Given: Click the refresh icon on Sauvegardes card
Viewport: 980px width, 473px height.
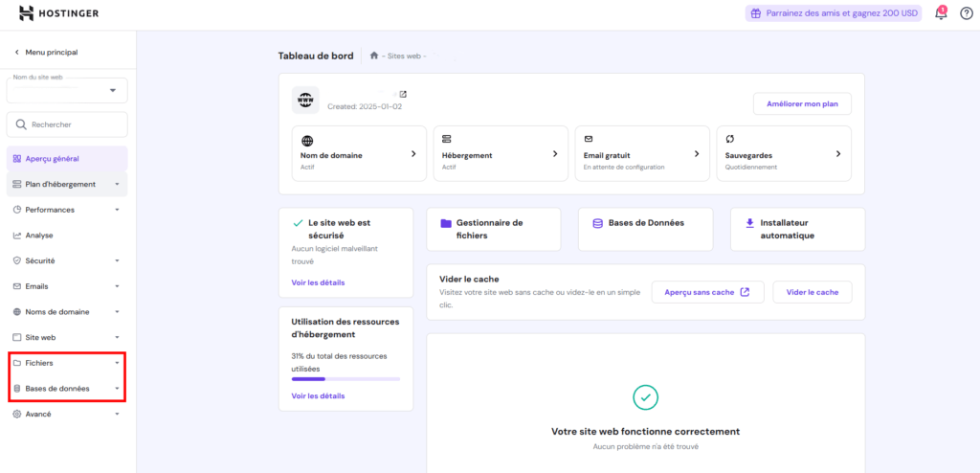Looking at the screenshot, I should pyautogui.click(x=729, y=139).
